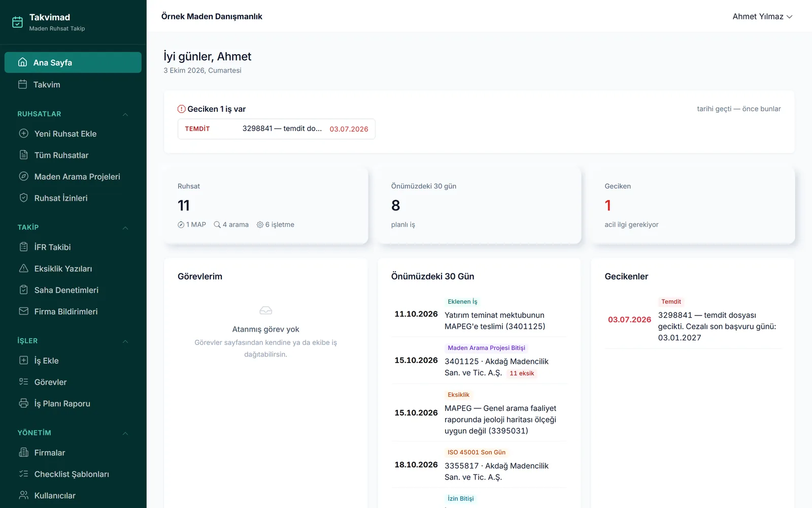This screenshot has width=812, height=508.
Task: Click the Takvim calendar icon
Action: click(22, 84)
